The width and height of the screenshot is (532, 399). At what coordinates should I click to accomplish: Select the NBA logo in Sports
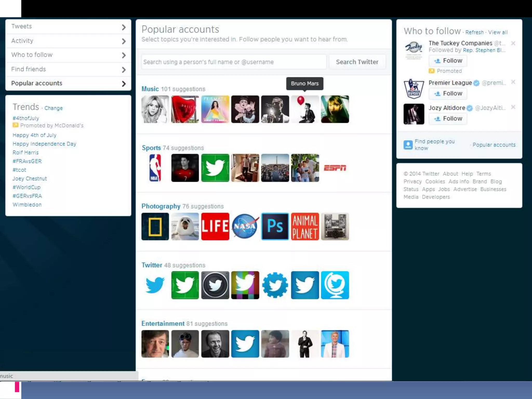point(155,168)
